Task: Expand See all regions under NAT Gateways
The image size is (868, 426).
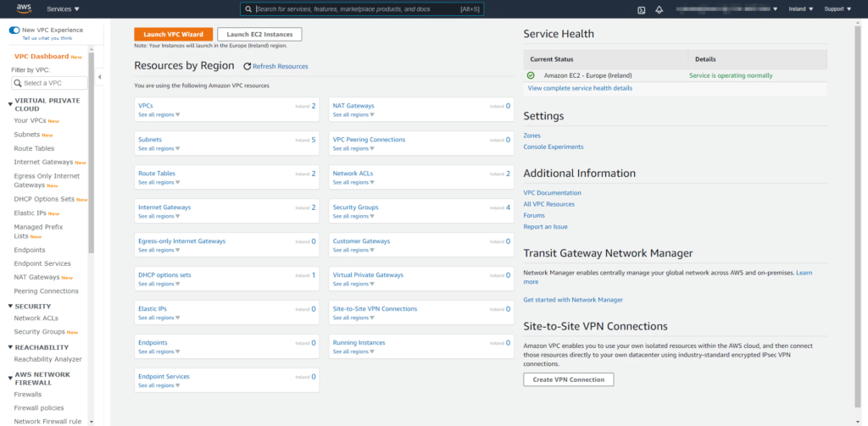Action: click(x=353, y=114)
